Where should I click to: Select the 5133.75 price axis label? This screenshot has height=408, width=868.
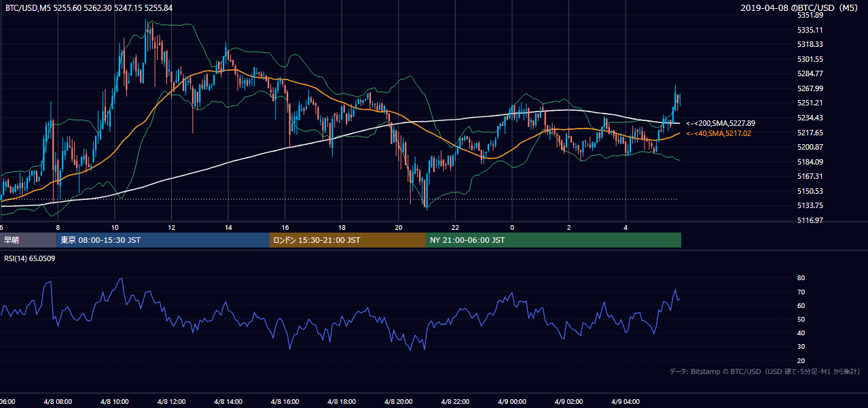[x=810, y=205]
